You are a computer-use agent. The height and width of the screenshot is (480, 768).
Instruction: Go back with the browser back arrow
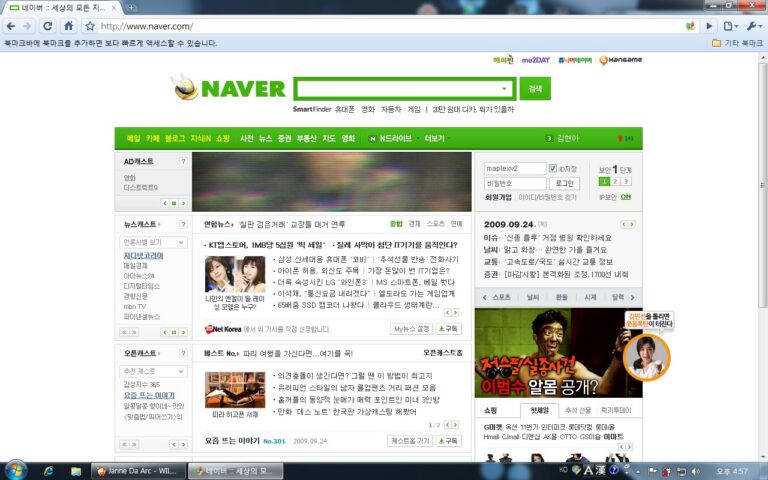(11, 26)
